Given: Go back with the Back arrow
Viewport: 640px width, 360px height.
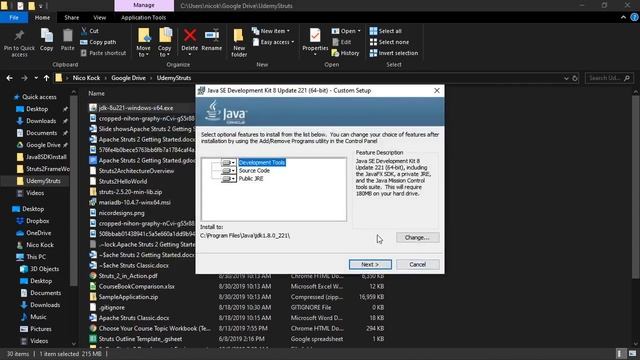Looking at the screenshot, I should click(x=9, y=78).
